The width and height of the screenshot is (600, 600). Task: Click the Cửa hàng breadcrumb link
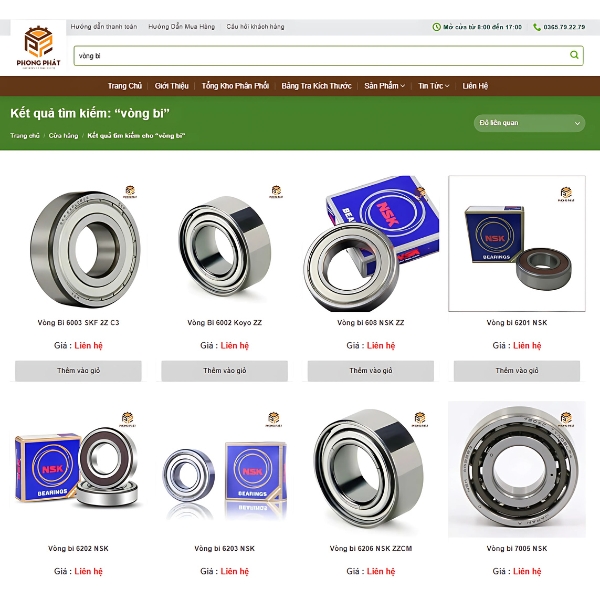pos(63,135)
